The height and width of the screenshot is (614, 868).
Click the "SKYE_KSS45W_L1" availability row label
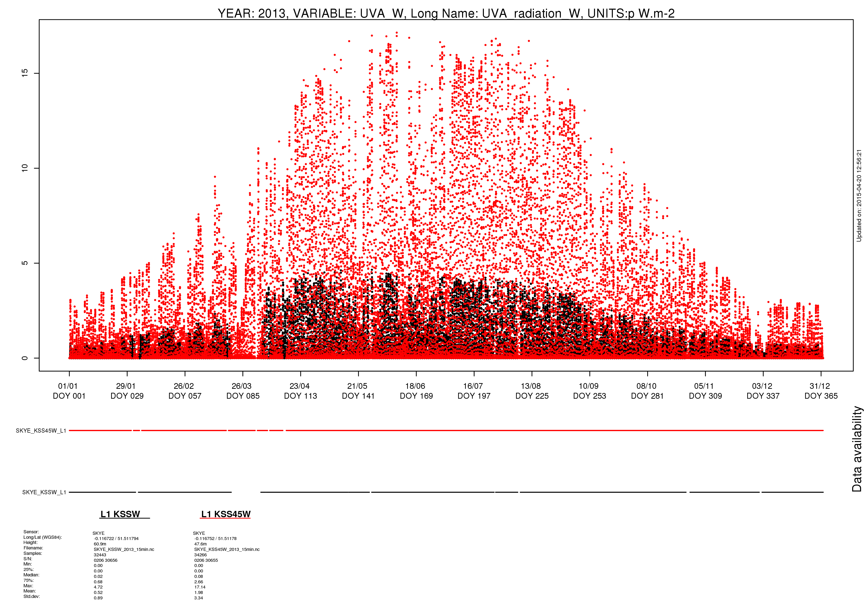(41, 431)
